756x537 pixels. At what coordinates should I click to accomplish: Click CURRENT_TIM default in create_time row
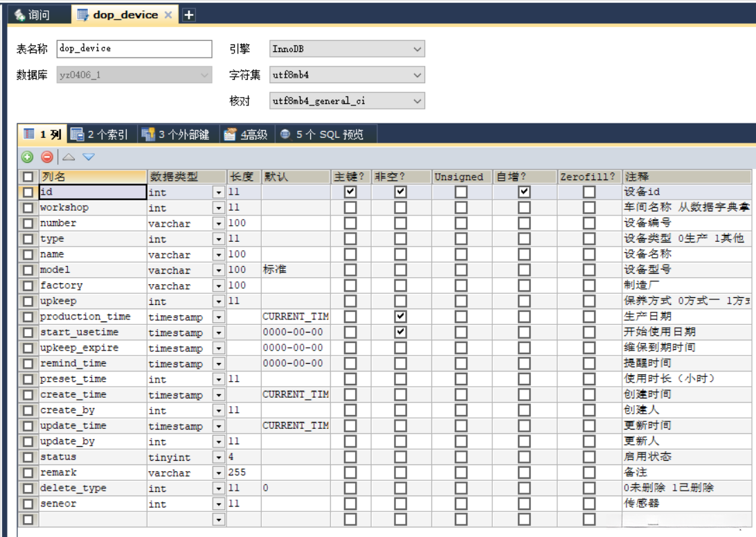(x=296, y=395)
